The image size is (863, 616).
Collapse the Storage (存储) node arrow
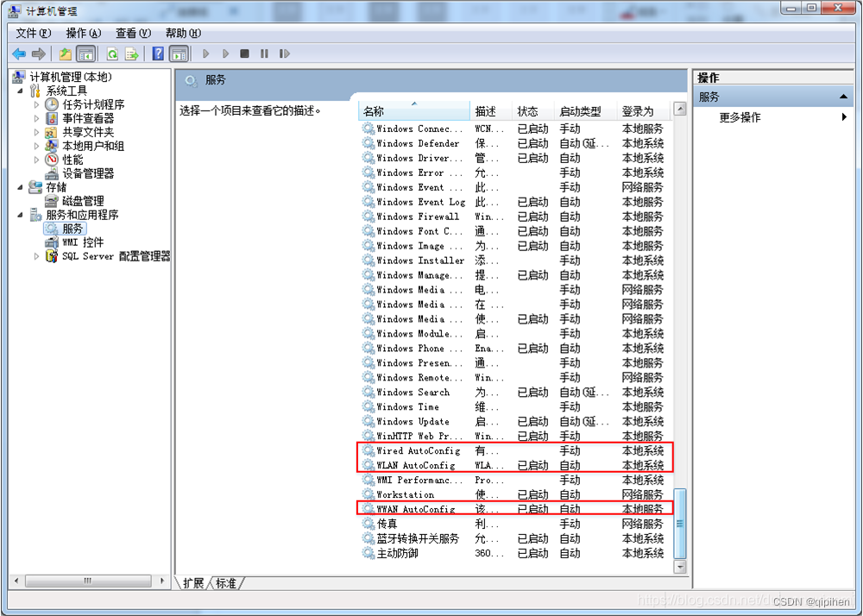pyautogui.click(x=21, y=187)
